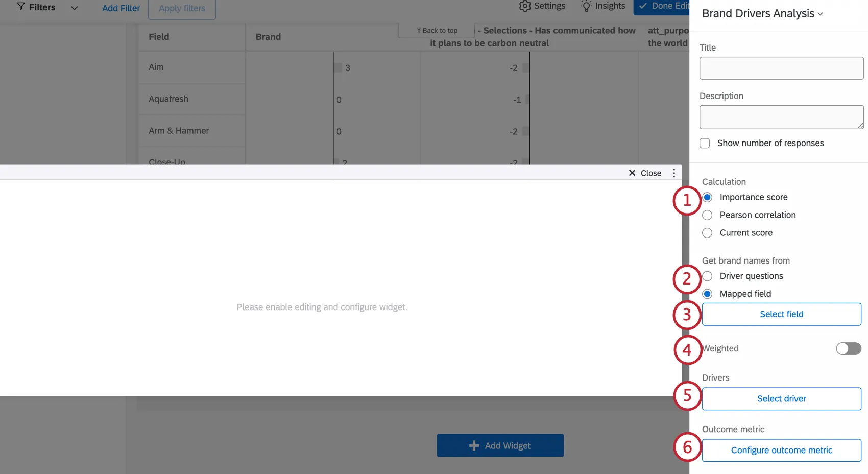868x474 pixels.
Task: Expand the Filters dropdown chevron
Action: pos(74,8)
